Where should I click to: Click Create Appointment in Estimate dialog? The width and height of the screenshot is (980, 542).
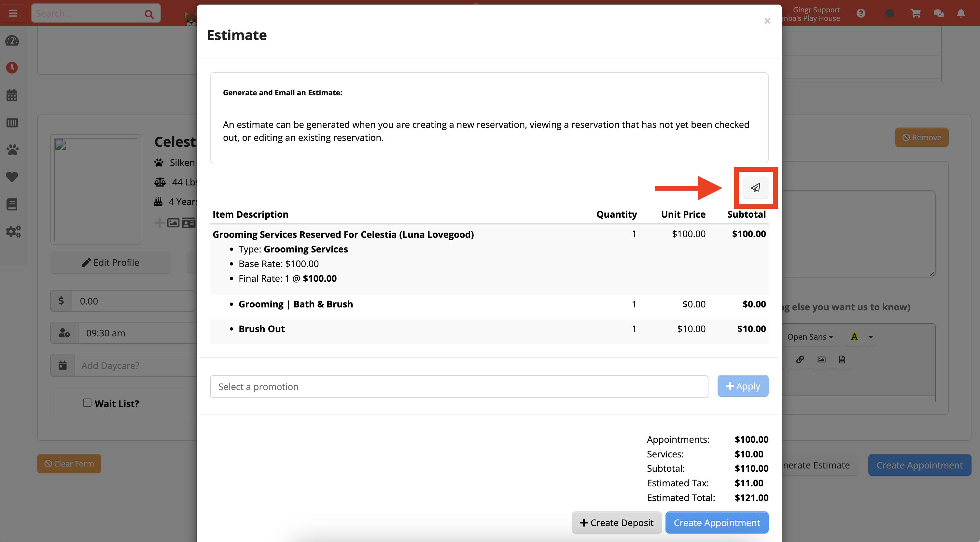tap(717, 522)
